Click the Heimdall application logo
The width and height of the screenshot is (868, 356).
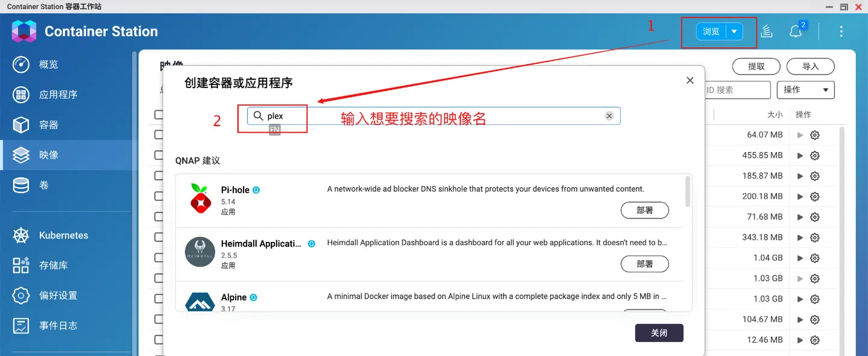200,252
